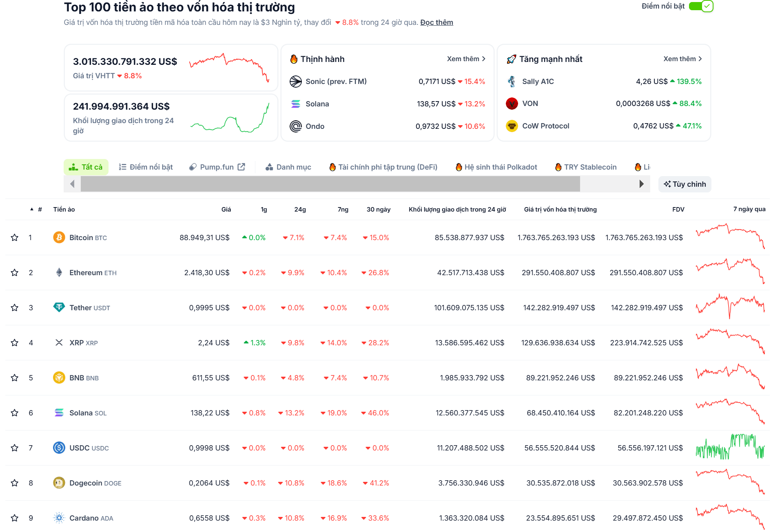This screenshot has height=532, width=782.
Task: Click the fire icon of Polkadot tab
Action: pyautogui.click(x=459, y=167)
